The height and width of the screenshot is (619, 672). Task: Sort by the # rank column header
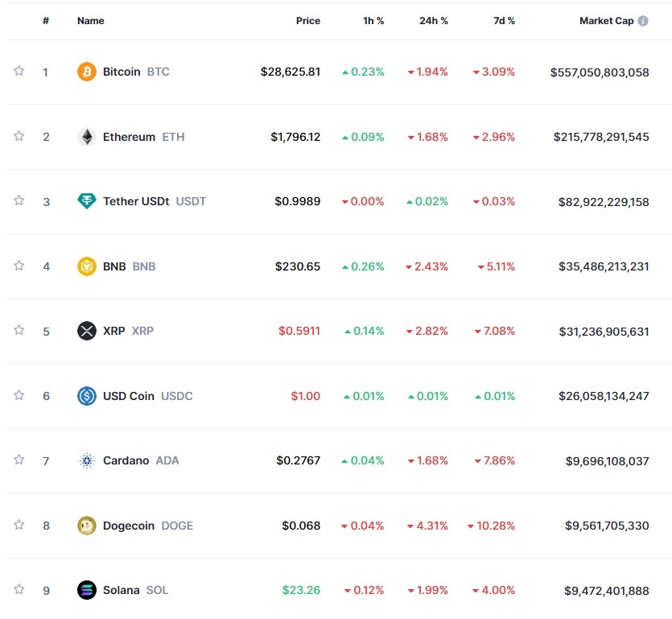[46, 21]
